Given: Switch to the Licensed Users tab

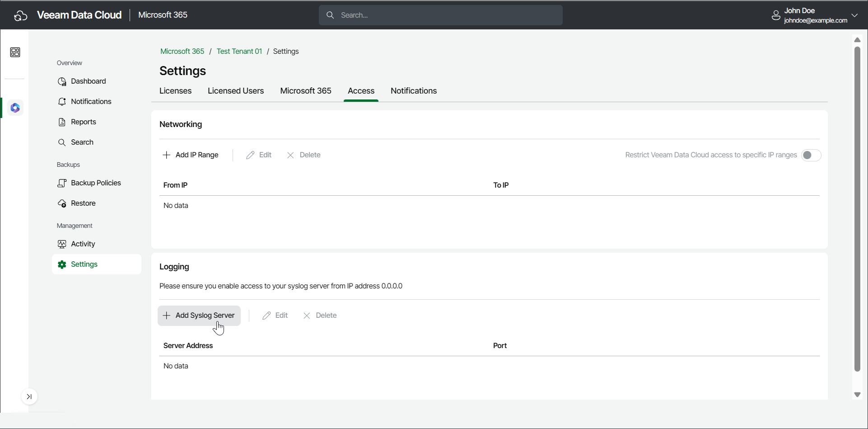Looking at the screenshot, I should (236, 91).
